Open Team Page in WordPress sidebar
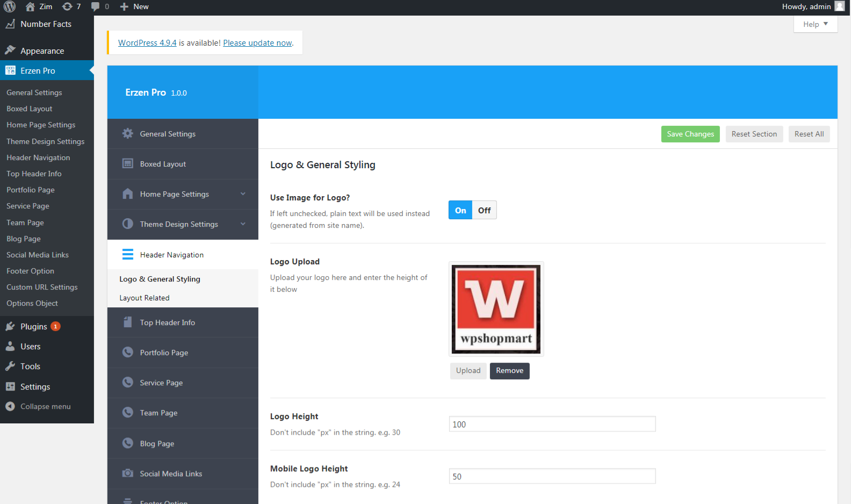 (x=25, y=222)
